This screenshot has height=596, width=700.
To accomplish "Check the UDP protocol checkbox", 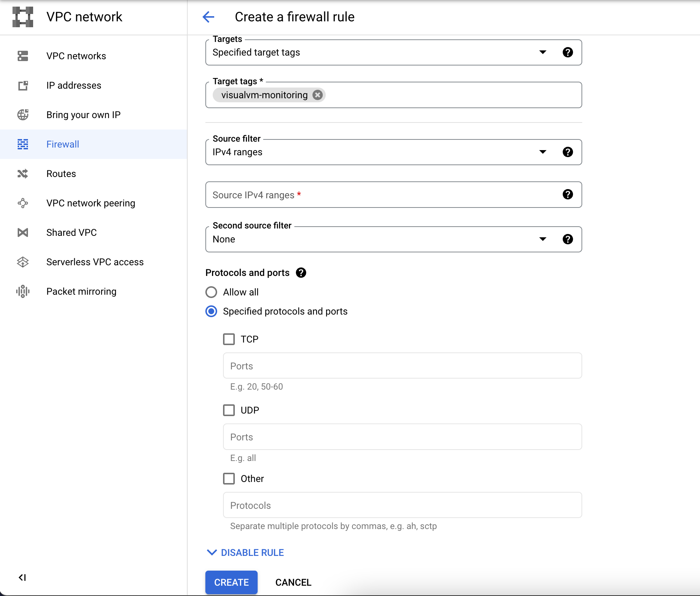I will [x=229, y=410].
